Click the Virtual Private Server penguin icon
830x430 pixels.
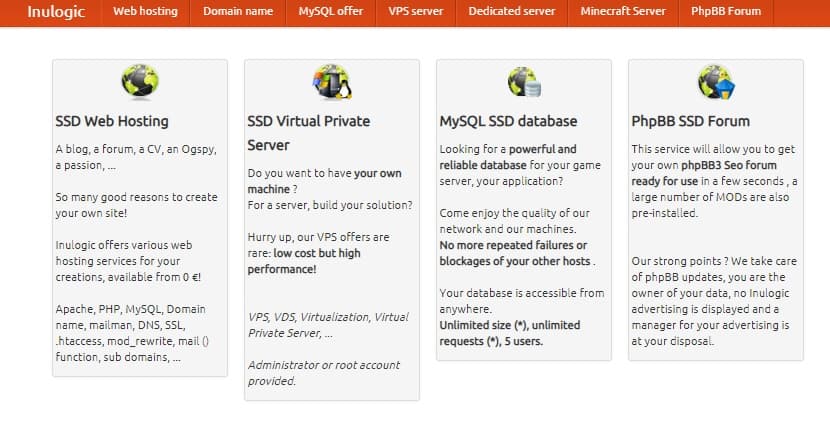(x=332, y=82)
